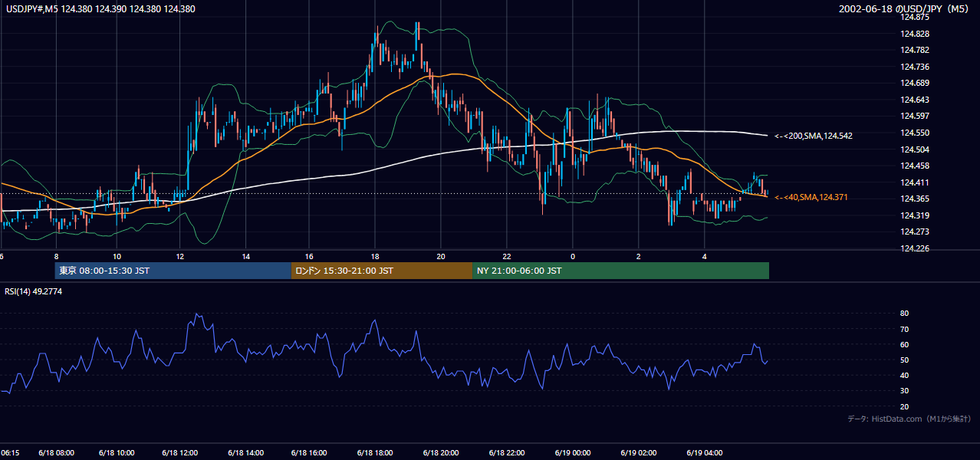Viewport: 980px width, 460px height.
Task: Click the 6/18 22:00 time label
Action: tap(506, 453)
